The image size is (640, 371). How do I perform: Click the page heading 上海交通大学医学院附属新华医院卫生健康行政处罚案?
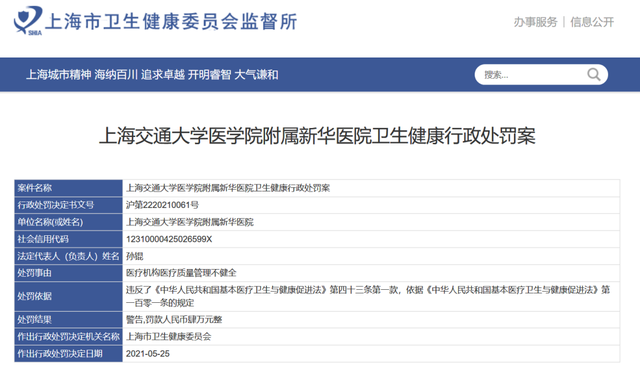tap(317, 136)
